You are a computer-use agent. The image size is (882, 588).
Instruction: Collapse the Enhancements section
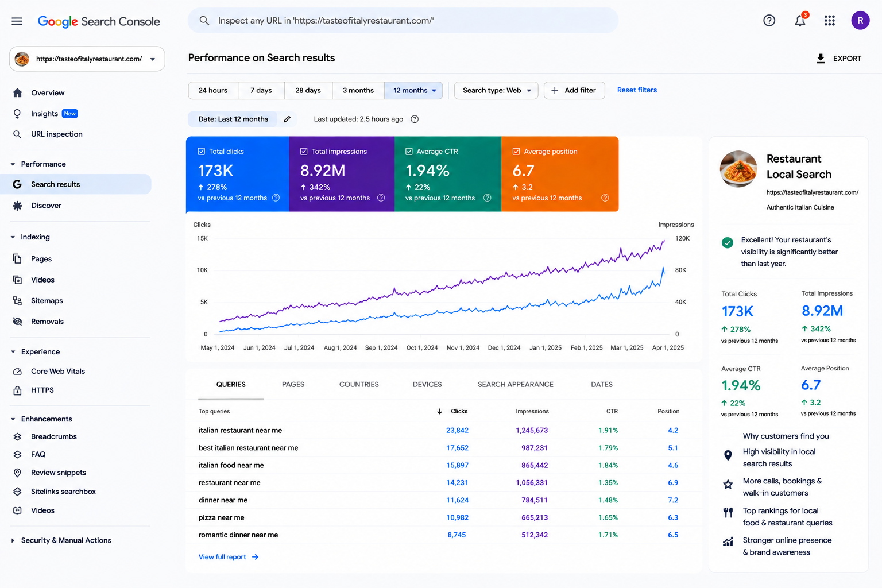pyautogui.click(x=13, y=419)
